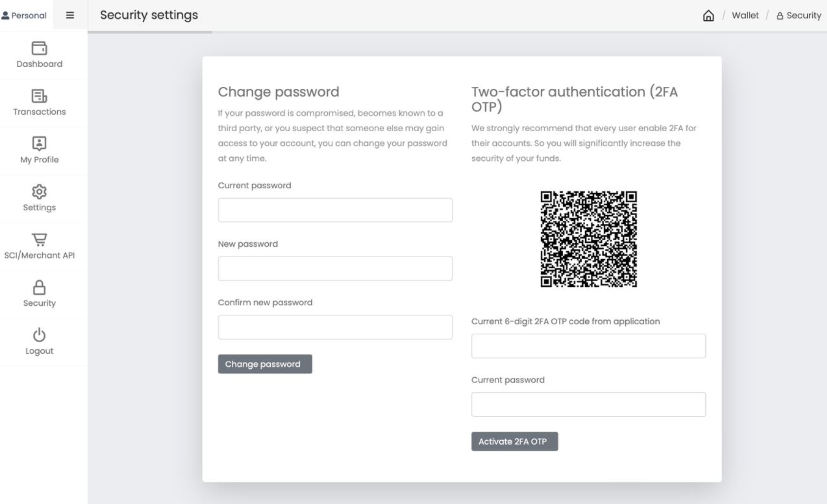The image size is (827, 504).
Task: Open the My Profile icon
Action: 39,144
